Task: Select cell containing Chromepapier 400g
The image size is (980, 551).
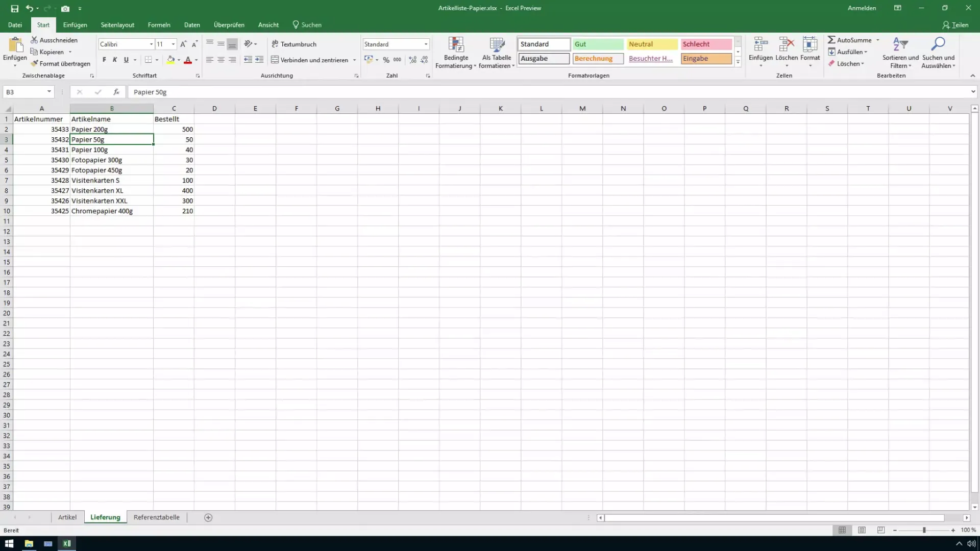Action: [x=112, y=211]
